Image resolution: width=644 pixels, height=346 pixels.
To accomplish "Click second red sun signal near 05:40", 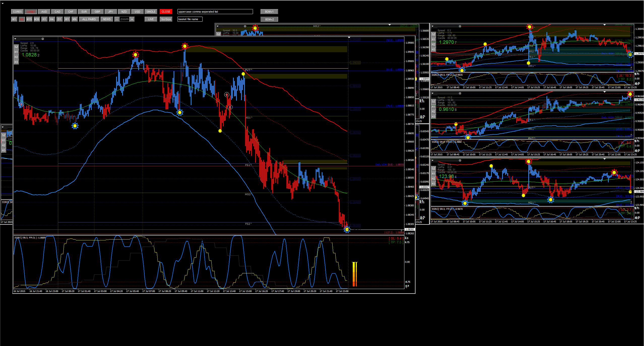I will [136, 55].
